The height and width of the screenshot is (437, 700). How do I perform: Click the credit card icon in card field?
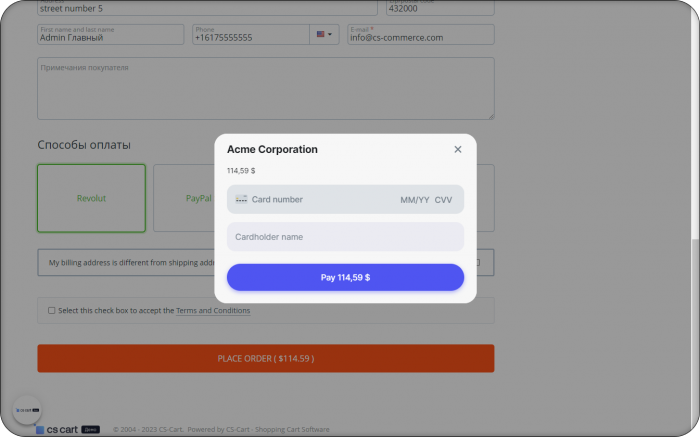click(x=241, y=199)
